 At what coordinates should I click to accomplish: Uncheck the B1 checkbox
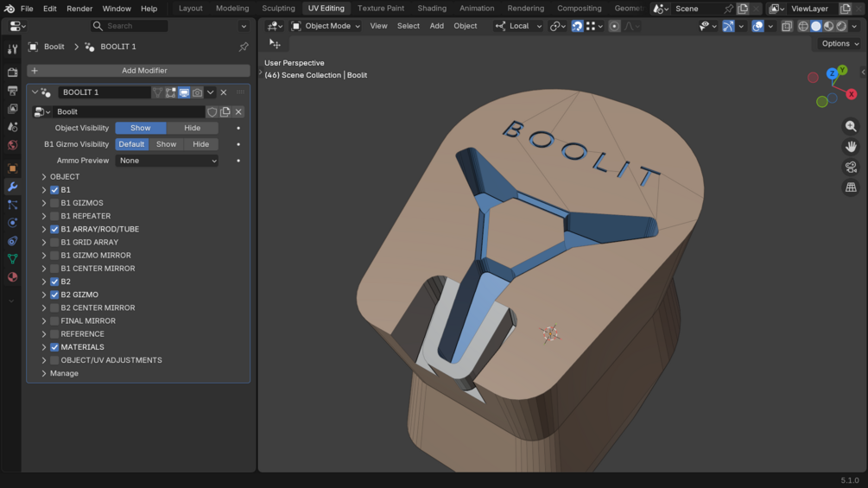(54, 190)
